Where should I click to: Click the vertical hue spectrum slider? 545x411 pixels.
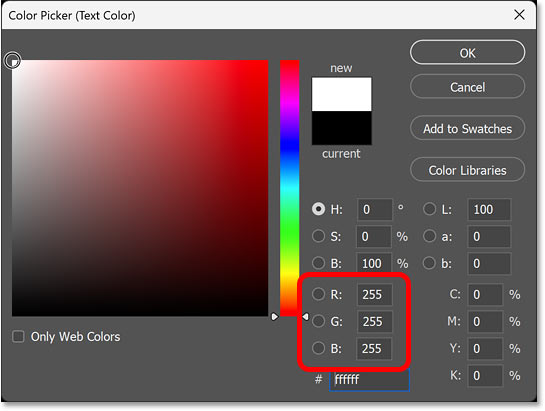290,188
